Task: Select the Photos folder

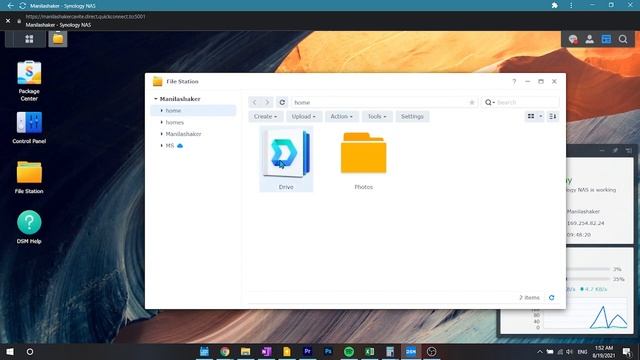Action: (364, 161)
